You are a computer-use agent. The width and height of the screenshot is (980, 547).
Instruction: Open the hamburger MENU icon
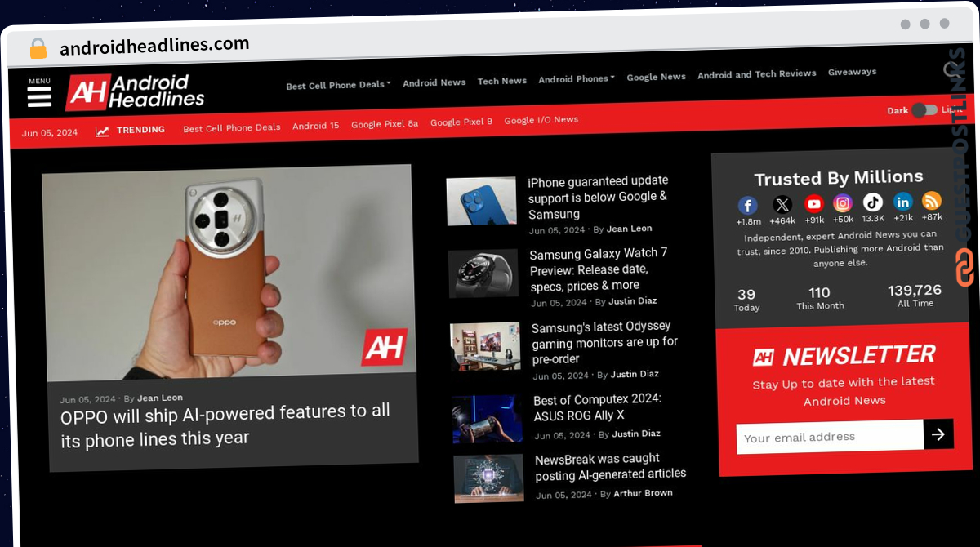[39, 96]
